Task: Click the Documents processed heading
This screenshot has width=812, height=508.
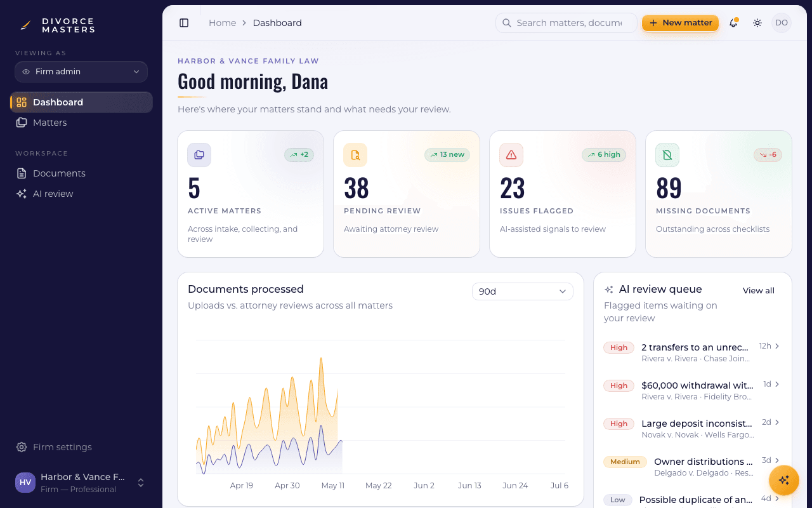Action: (246, 290)
